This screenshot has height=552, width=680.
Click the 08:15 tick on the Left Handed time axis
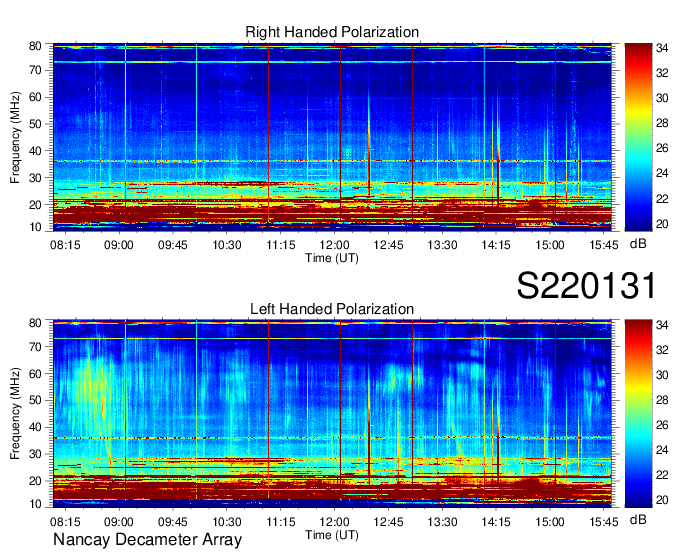[65, 522]
